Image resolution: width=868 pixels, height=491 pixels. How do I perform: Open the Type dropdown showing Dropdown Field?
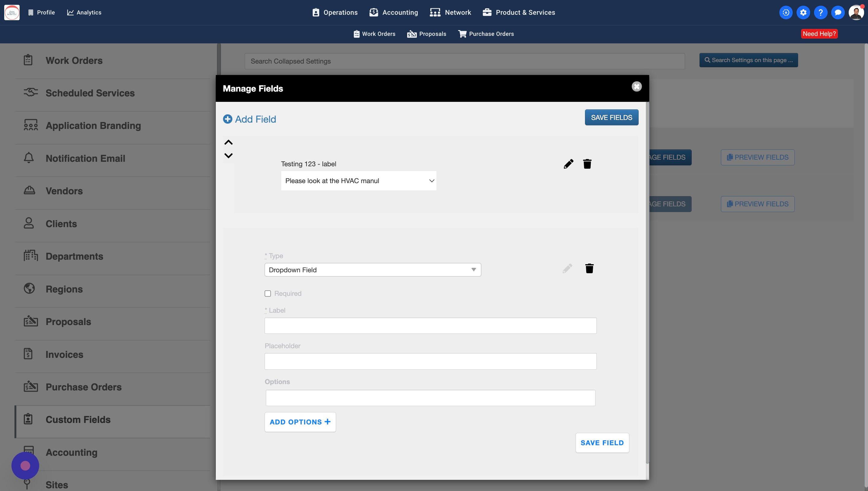click(373, 270)
